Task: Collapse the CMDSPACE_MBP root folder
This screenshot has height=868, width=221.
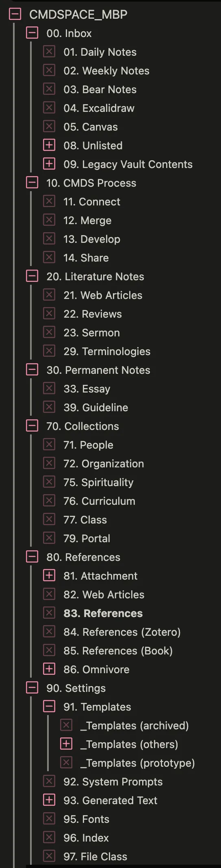Action: [15, 15]
